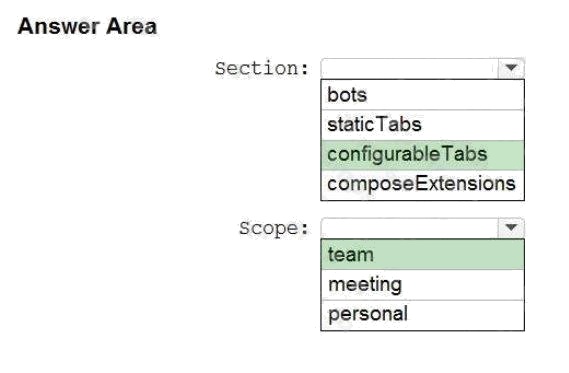
Task: Pick bots from the Section list
Action: (422, 95)
